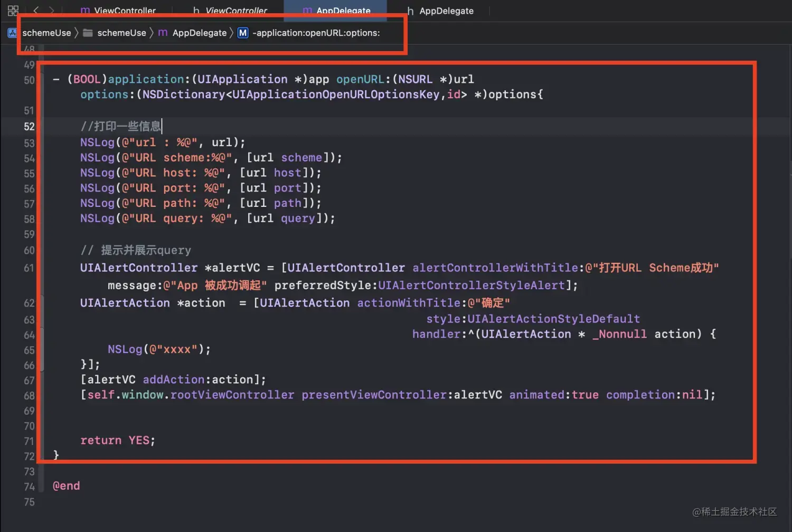Open the related items grid icon
Viewport: 792px width, 532px height.
point(13,11)
